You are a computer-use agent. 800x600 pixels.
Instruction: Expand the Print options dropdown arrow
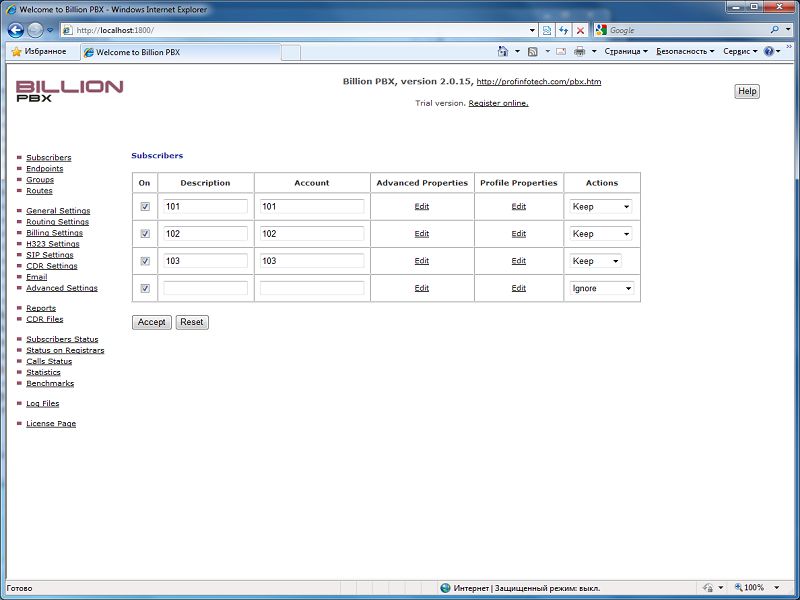point(594,52)
